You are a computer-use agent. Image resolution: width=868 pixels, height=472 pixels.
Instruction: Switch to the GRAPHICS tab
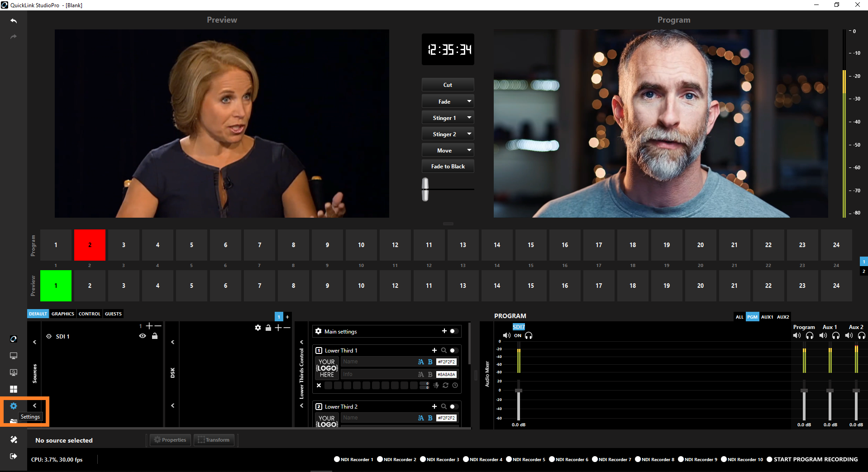(x=62, y=314)
